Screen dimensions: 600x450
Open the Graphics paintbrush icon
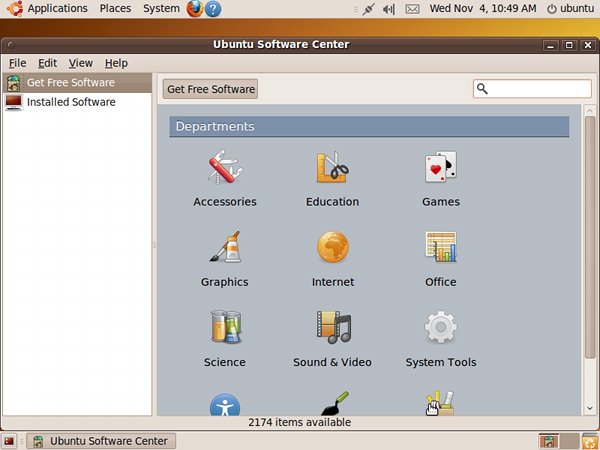point(225,247)
